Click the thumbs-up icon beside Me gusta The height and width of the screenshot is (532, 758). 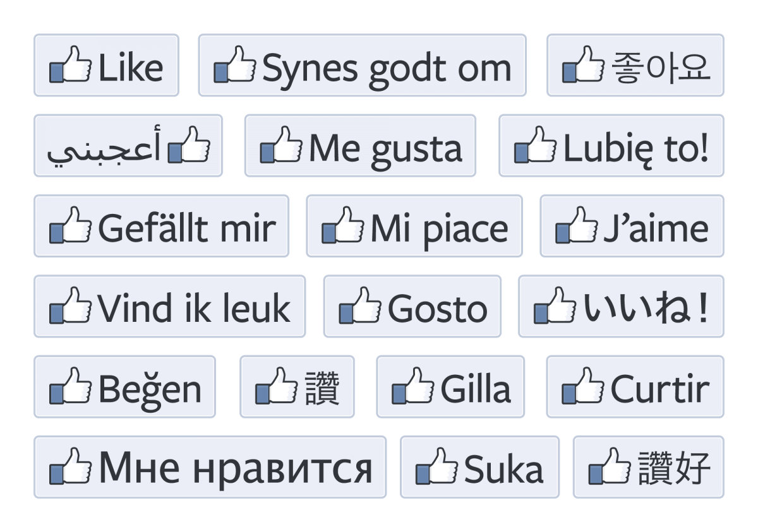(280, 145)
